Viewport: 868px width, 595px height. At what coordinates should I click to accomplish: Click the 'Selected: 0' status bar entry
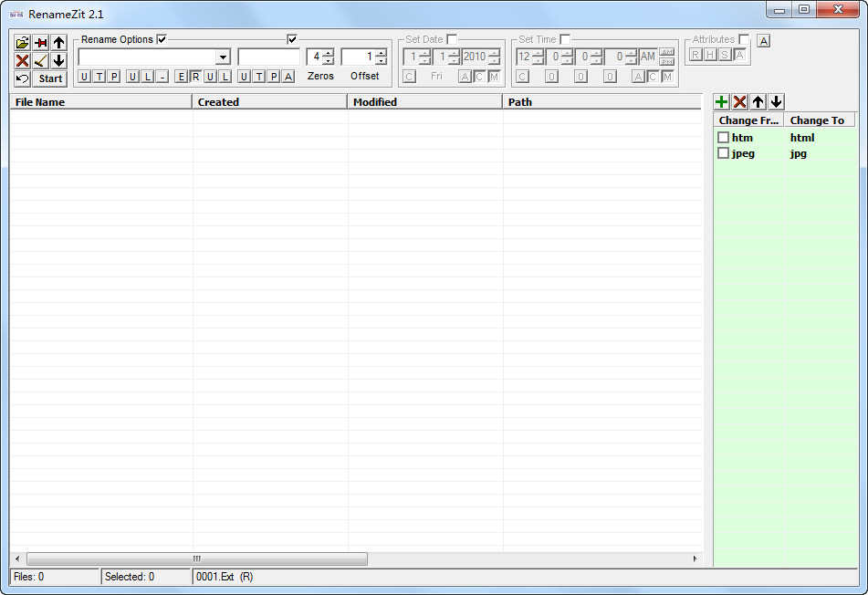(x=147, y=577)
